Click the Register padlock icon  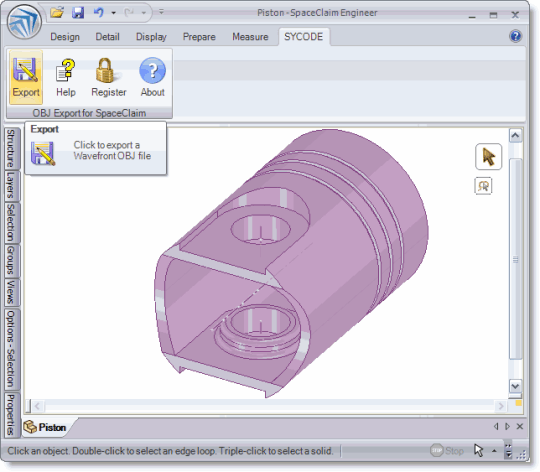tap(108, 77)
